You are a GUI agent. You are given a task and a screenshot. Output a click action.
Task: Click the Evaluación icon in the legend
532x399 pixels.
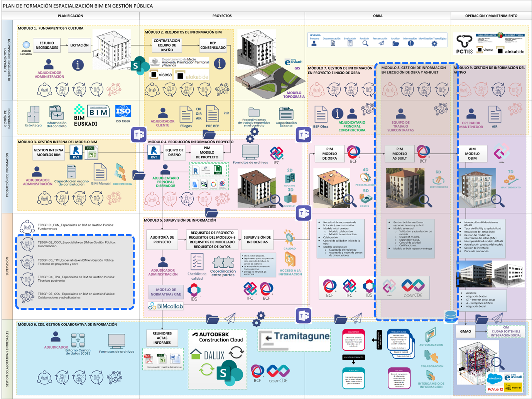pos(350,44)
